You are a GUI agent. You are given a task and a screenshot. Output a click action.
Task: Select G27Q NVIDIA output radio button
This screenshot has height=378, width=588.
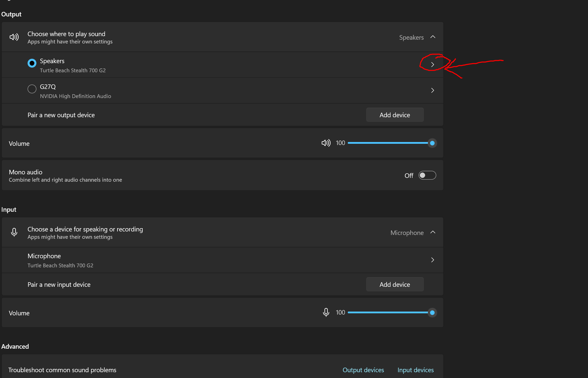tap(32, 89)
